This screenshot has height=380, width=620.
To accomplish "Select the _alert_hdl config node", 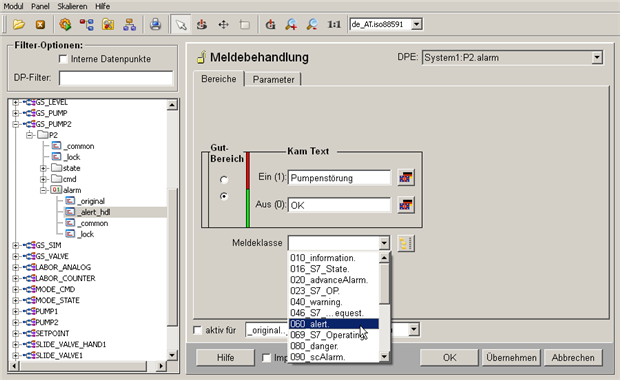I will [x=94, y=212].
